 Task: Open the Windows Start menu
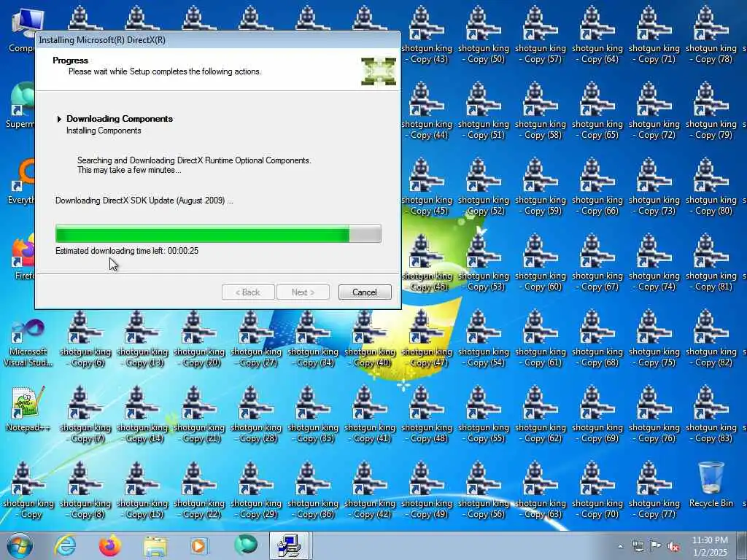[20, 545]
